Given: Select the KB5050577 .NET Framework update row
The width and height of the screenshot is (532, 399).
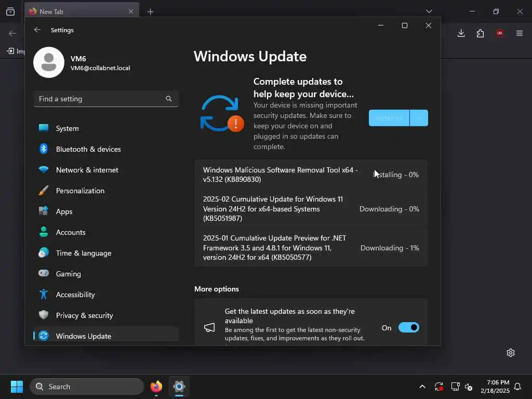Looking at the screenshot, I should click(311, 247).
